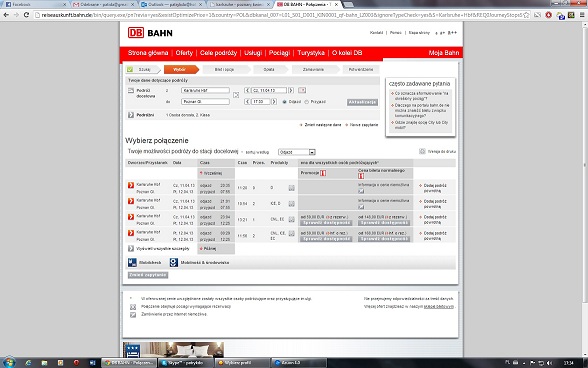Open Internet Explorer from the taskbar
Image resolution: width=588 pixels, height=368 pixels.
coord(28,363)
